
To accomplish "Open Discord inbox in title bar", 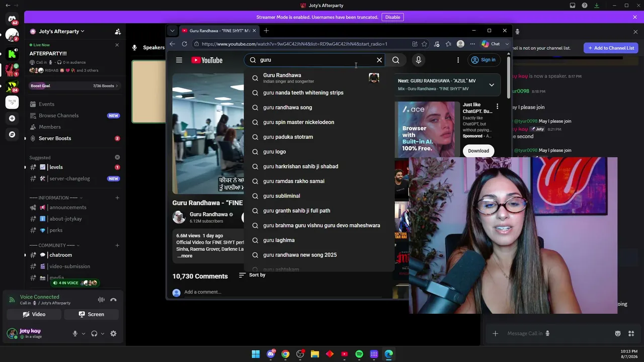I will pos(573,6).
